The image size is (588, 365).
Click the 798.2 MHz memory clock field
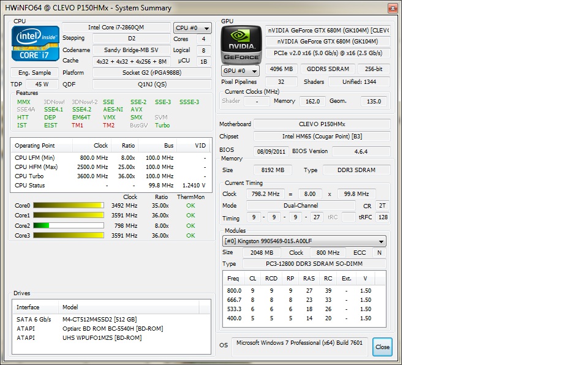[x=265, y=194]
